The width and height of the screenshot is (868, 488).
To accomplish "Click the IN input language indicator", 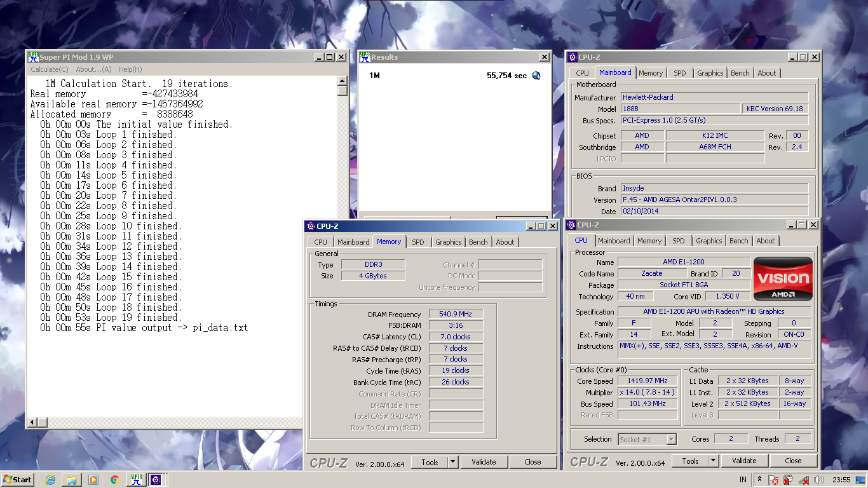I will point(743,480).
